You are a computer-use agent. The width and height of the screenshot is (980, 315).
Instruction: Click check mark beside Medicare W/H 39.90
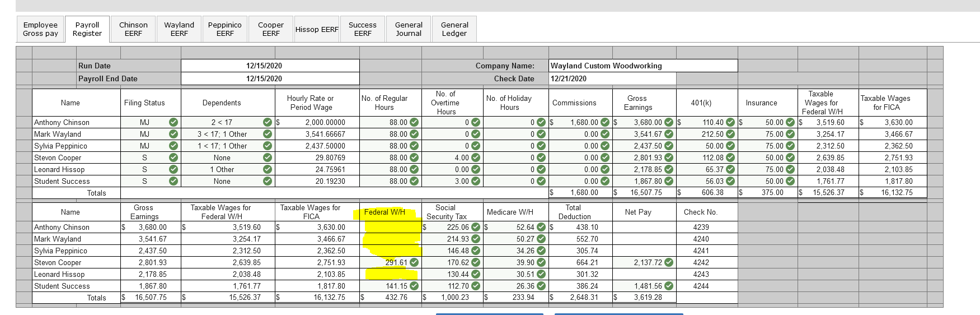(541, 262)
